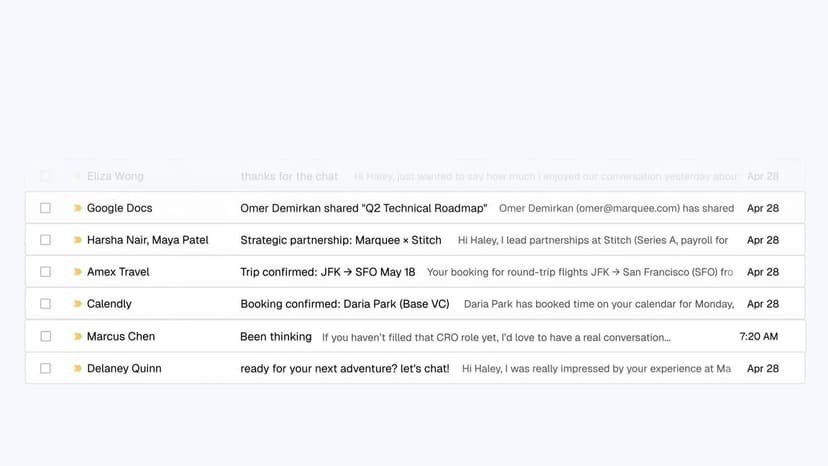Click the yellow importance marker beside Amex Travel
Image resolution: width=828 pixels, height=466 pixels.
pyautogui.click(x=78, y=272)
